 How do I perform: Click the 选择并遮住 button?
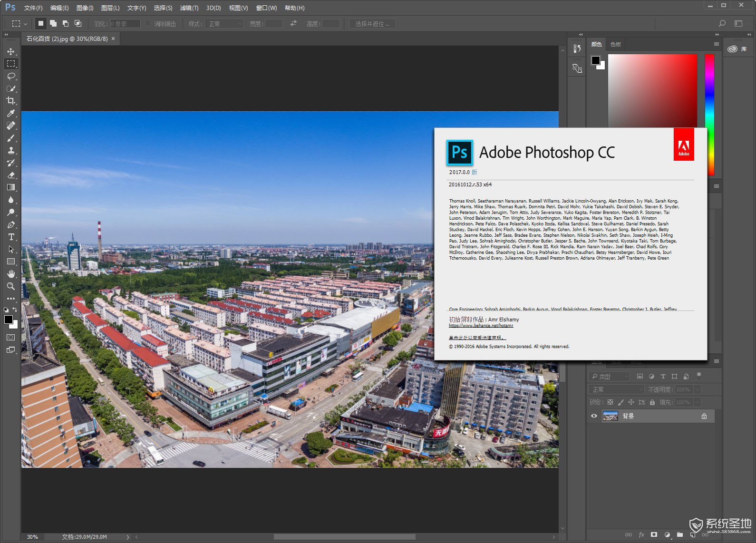[372, 23]
